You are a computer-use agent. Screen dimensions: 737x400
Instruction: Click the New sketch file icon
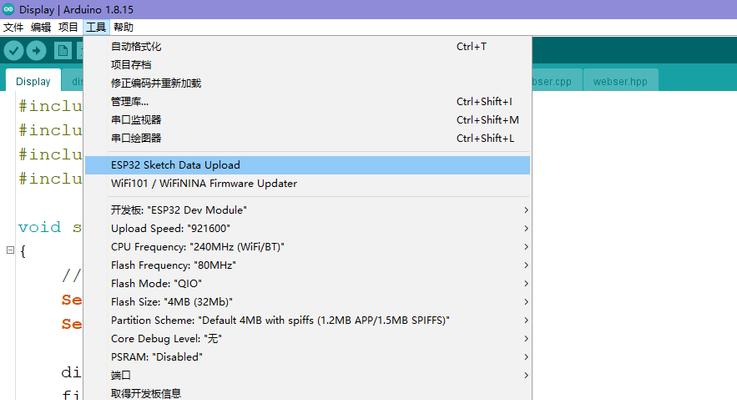pos(63,51)
